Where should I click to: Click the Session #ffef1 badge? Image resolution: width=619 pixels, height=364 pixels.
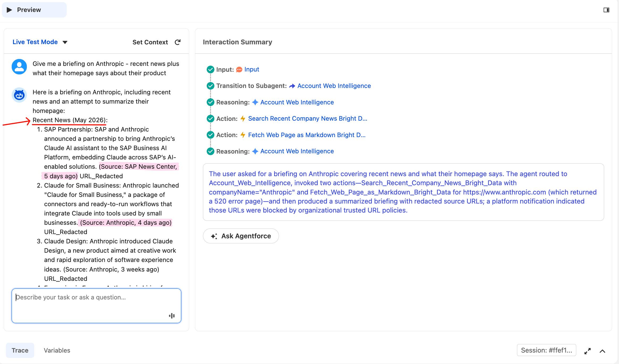pyautogui.click(x=546, y=350)
